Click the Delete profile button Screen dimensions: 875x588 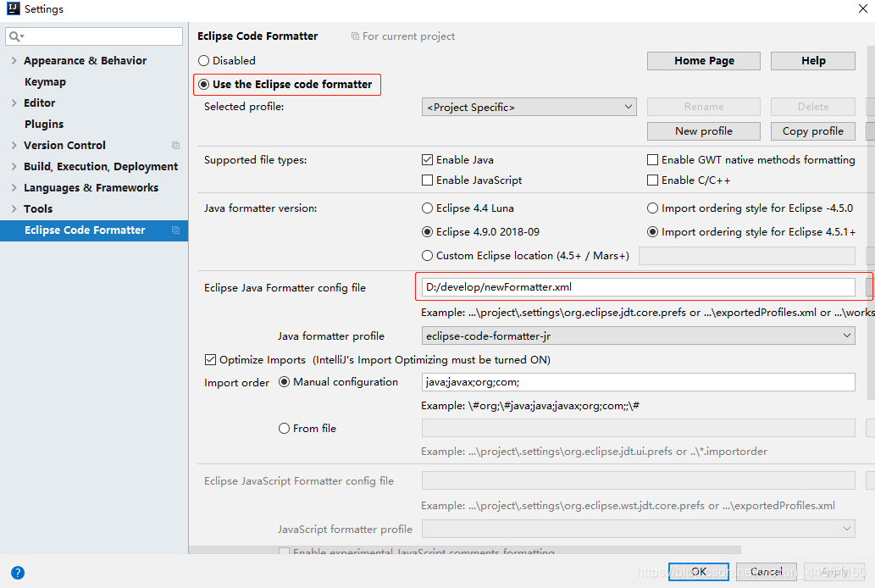813,107
